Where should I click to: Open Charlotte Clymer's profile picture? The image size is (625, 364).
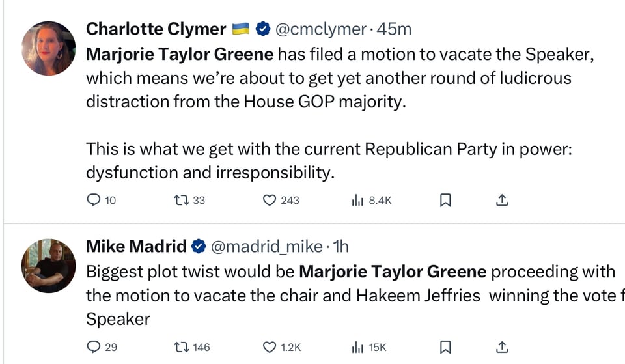(x=49, y=48)
